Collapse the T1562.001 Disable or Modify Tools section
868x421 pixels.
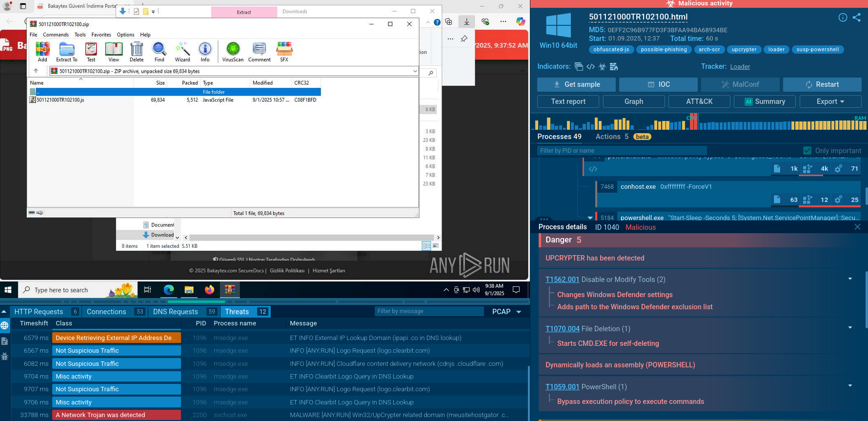850,279
